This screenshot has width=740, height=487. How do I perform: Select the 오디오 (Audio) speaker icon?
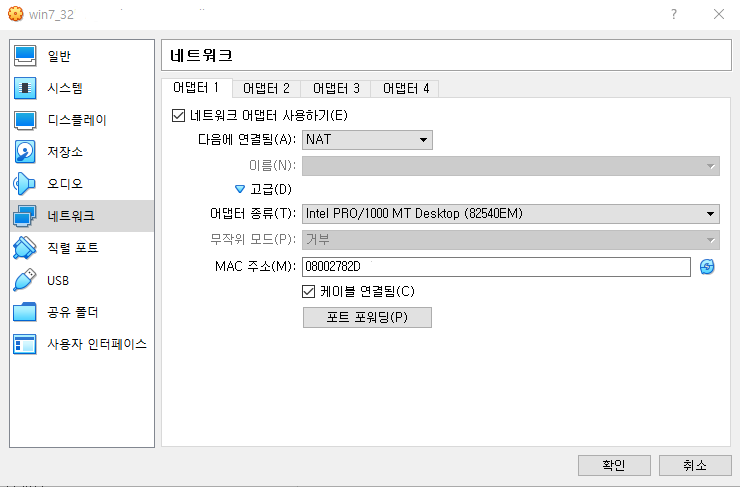26,184
